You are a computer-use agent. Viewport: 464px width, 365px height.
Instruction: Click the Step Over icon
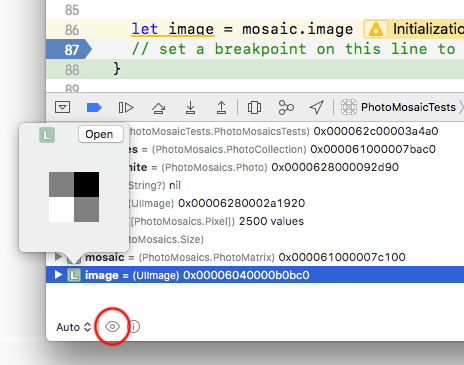(x=158, y=108)
